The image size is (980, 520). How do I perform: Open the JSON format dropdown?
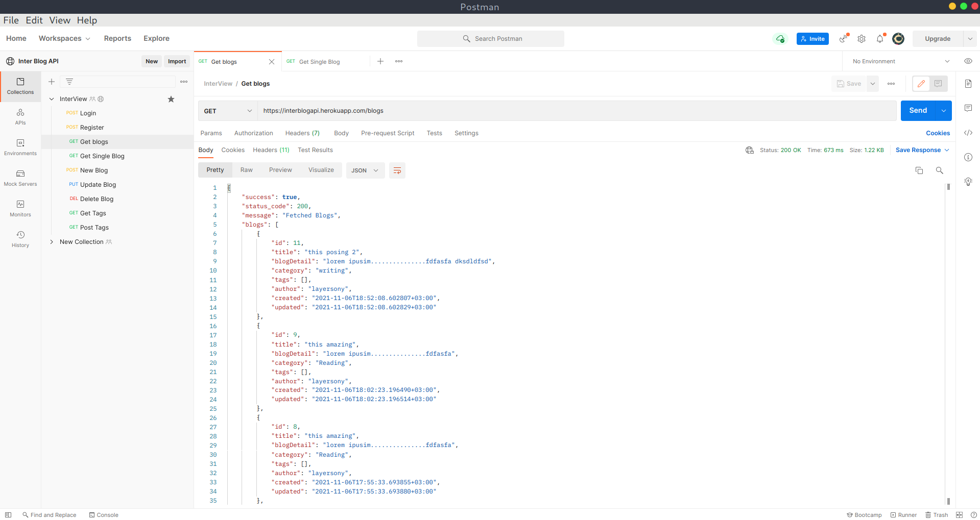pos(365,170)
